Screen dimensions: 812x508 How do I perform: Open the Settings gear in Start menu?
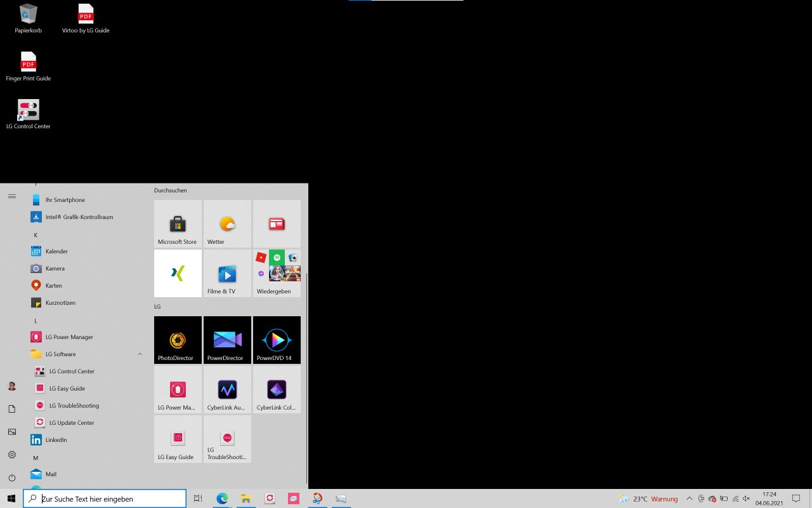click(x=11, y=455)
